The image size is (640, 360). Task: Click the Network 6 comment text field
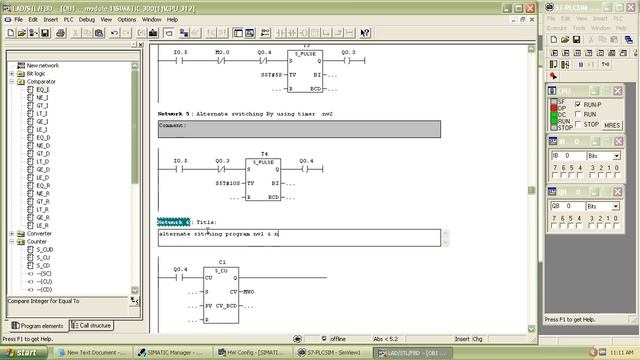point(299,238)
